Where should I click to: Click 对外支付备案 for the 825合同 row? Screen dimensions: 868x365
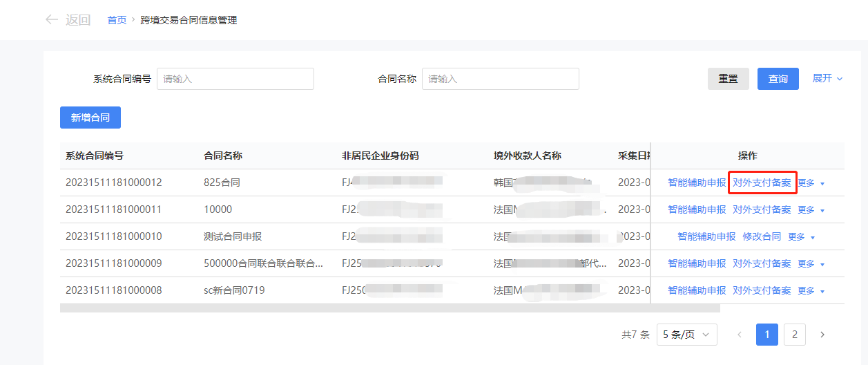tap(762, 183)
